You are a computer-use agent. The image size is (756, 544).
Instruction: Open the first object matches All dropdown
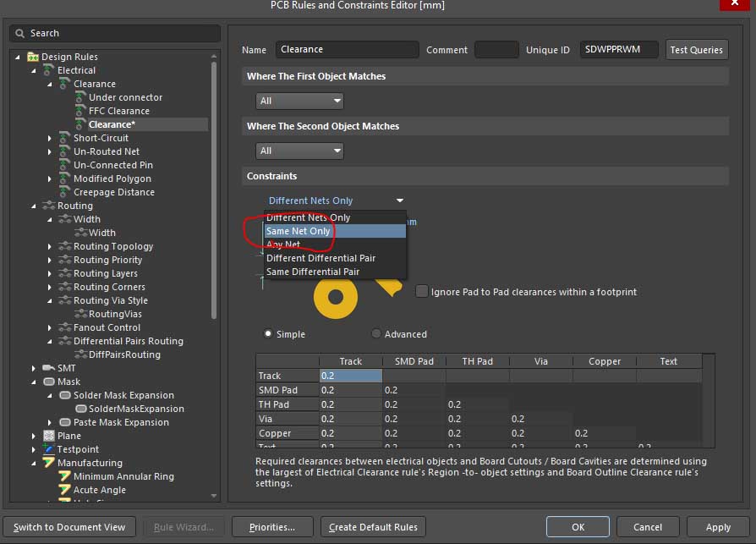click(x=299, y=101)
